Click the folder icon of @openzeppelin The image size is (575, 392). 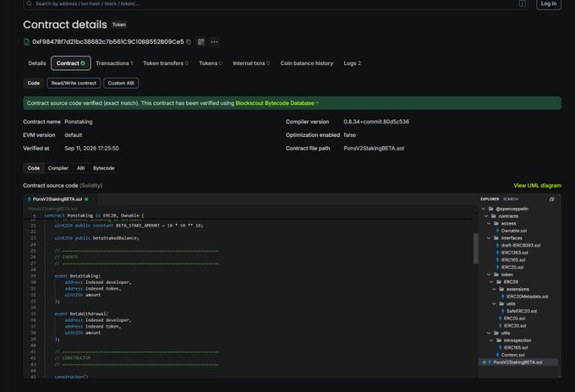click(490, 209)
